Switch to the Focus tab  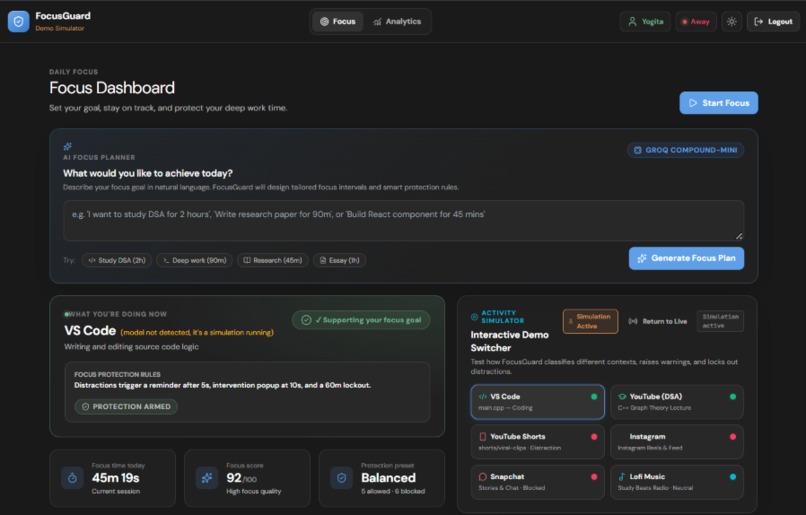click(x=338, y=22)
